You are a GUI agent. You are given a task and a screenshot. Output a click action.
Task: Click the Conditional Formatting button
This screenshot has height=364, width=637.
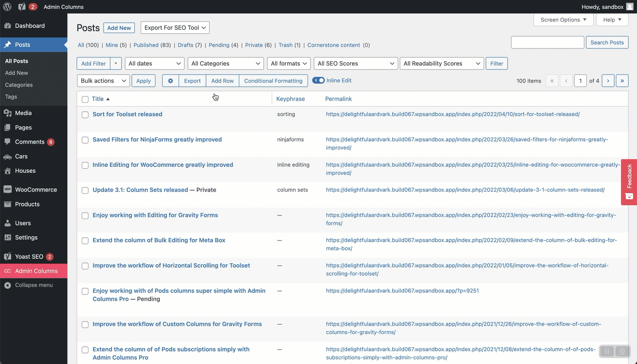273,81
